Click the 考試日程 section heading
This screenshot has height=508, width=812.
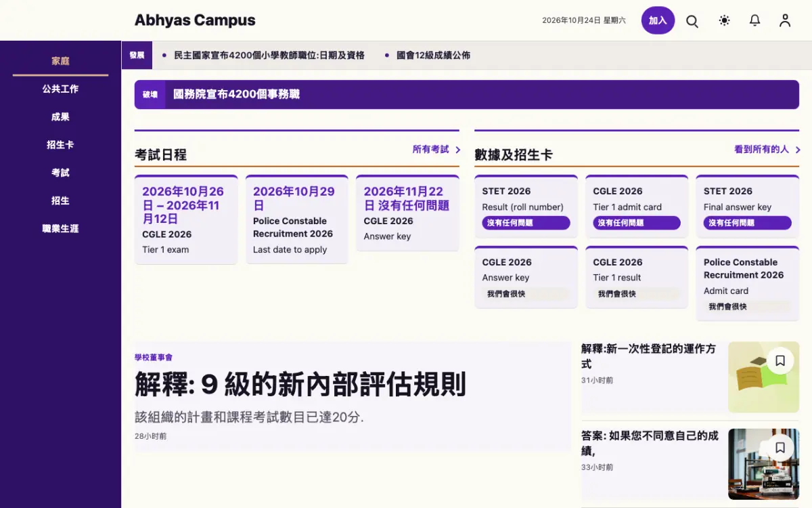pyautogui.click(x=160, y=155)
